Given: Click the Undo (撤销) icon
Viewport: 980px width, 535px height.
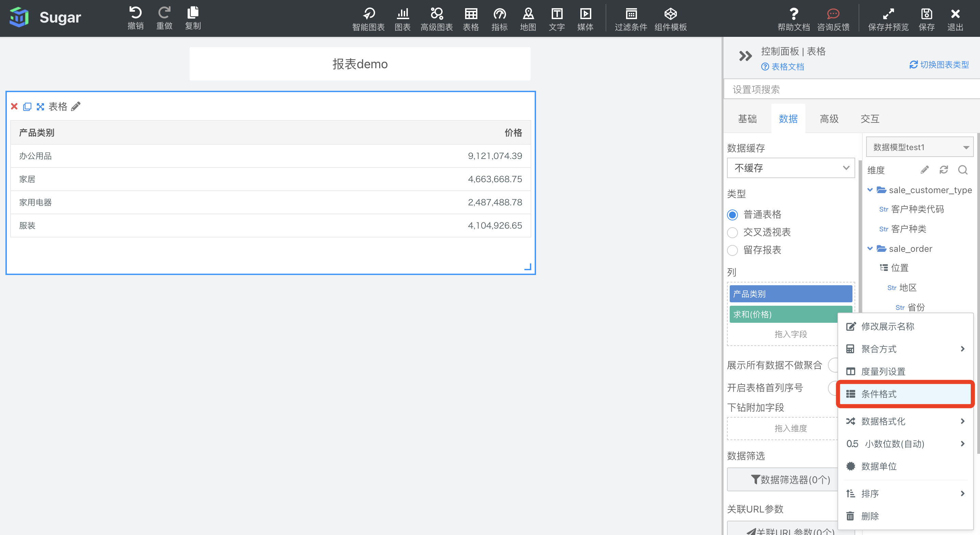Looking at the screenshot, I should pos(135,18).
